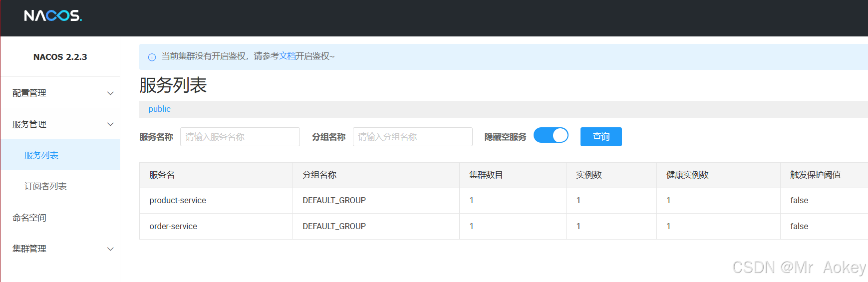Click false in the order-service row

(x=799, y=226)
